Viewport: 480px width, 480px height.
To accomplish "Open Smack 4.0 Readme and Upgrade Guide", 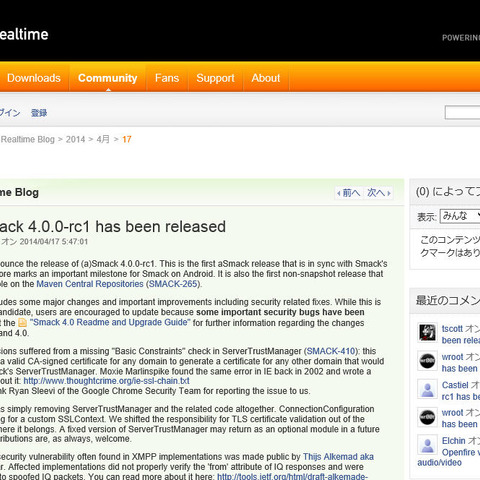I will [110, 322].
